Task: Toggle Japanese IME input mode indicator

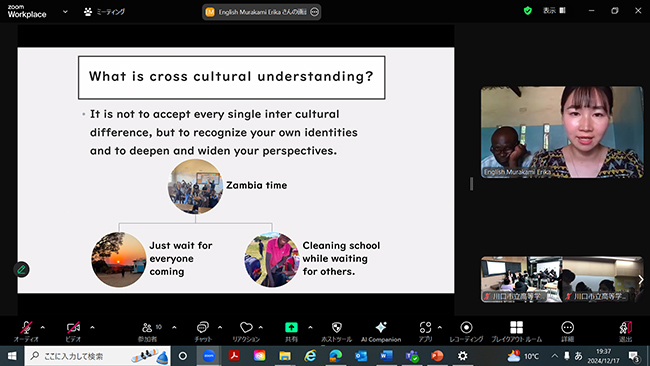Action: click(x=578, y=356)
